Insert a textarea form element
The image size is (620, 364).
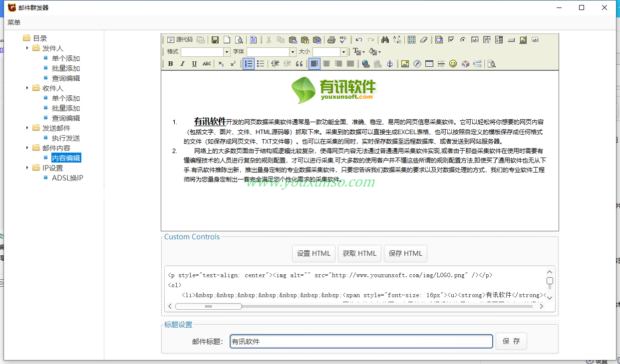(x=487, y=40)
